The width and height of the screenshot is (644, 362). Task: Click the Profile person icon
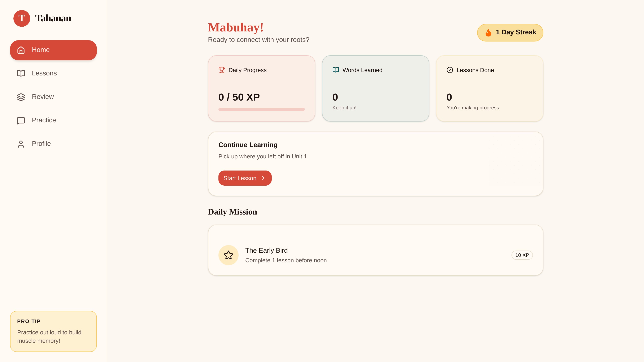point(21,144)
